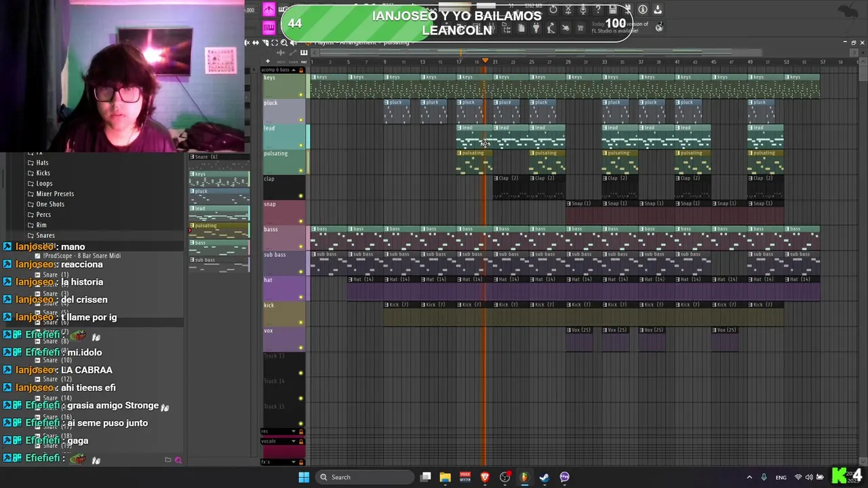
Task: Open the ENG language indicator
Action: coord(781,477)
